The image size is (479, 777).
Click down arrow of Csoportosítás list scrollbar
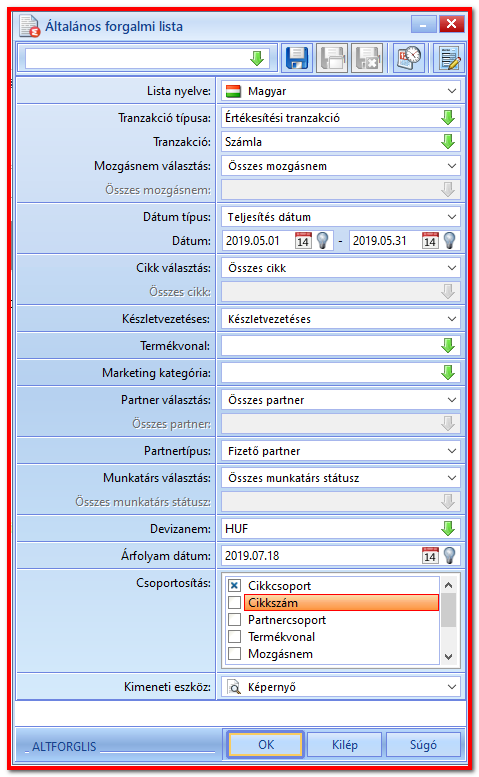[449, 657]
